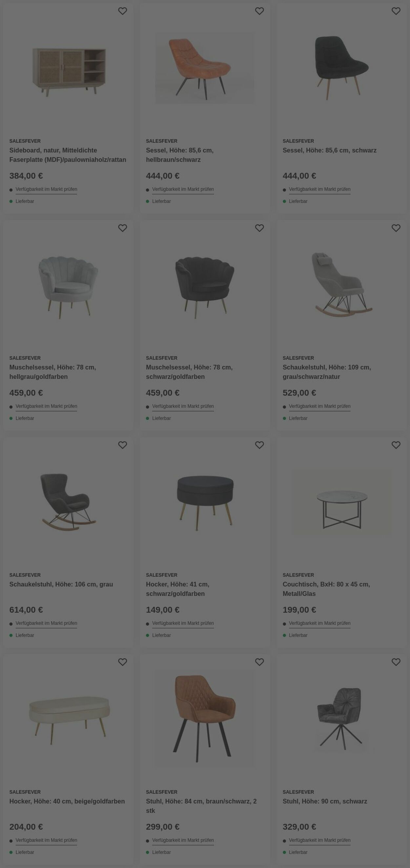Wishlist the braun/schwarz Stuhl set of two
410x868 pixels.
(x=259, y=662)
